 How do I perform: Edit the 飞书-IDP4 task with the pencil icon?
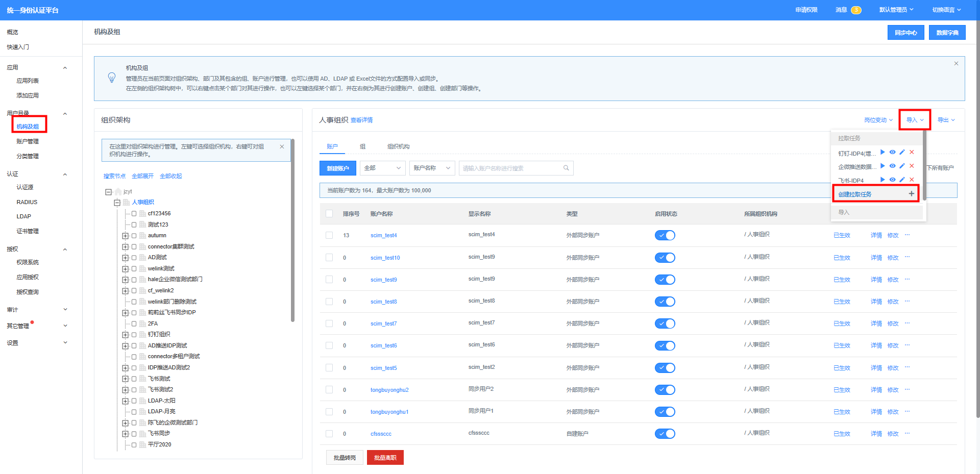pyautogui.click(x=902, y=180)
